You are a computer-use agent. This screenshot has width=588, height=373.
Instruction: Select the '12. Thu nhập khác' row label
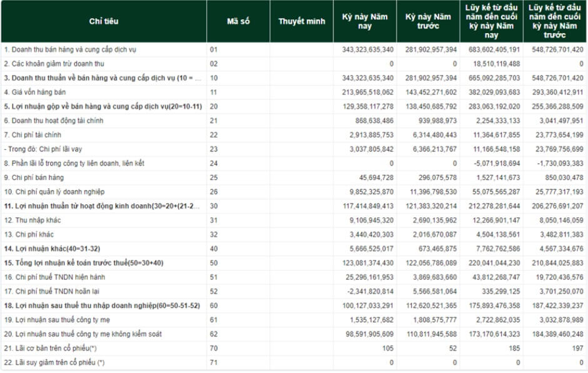(x=32, y=220)
